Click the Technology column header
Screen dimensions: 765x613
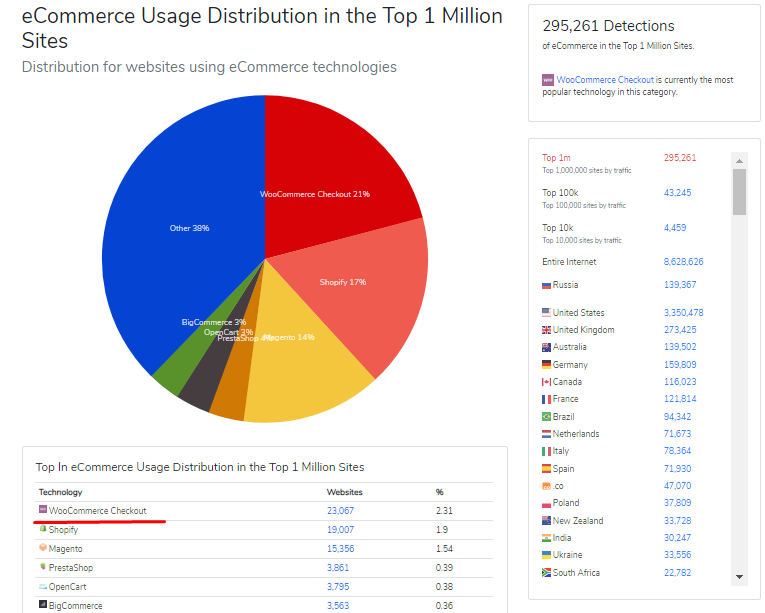(x=60, y=492)
